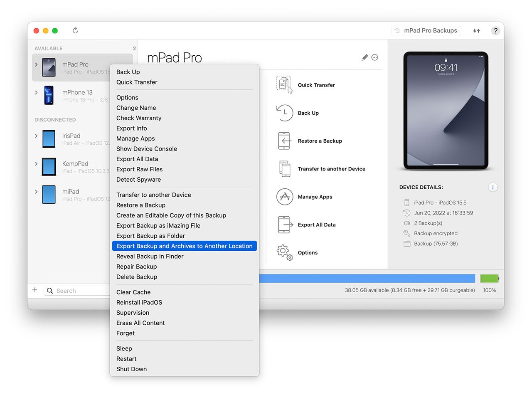Click the Manage Apps icon in the actions list
Screen dimensions: 532x400
[x=285, y=197]
